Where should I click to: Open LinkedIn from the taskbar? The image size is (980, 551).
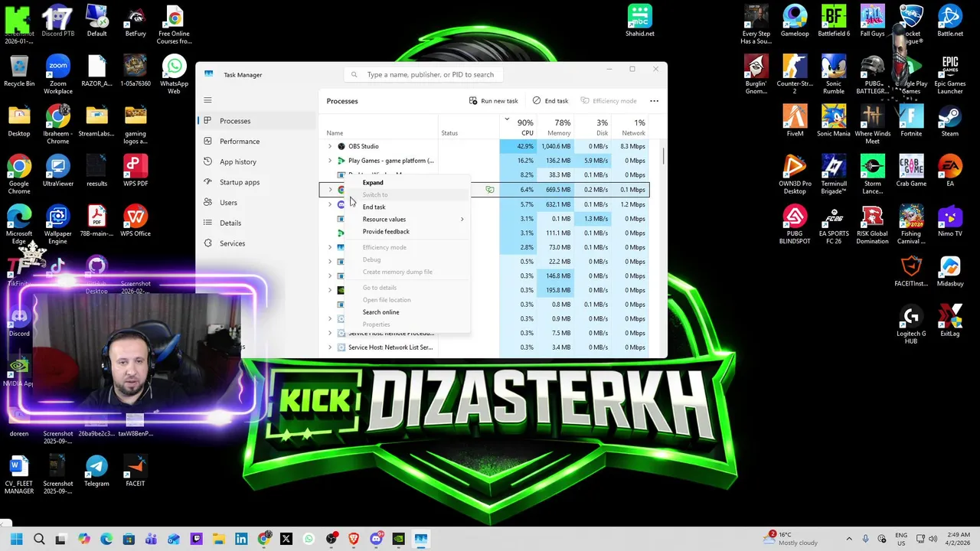(241, 539)
